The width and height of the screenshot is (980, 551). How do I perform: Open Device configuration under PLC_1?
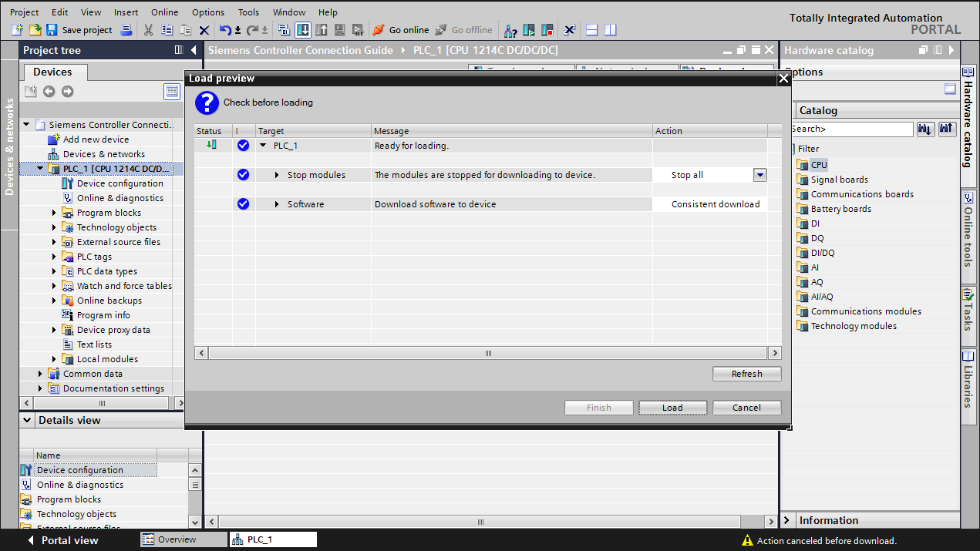point(120,183)
